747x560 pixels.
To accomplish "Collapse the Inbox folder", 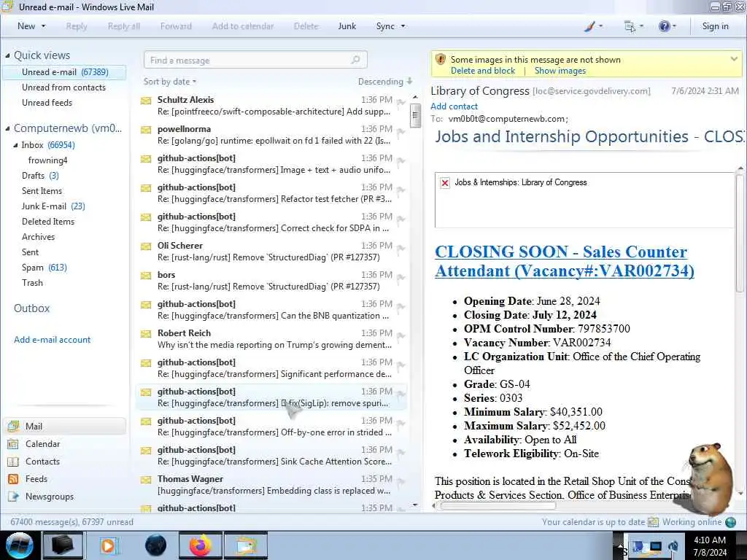I will pyautogui.click(x=15, y=145).
